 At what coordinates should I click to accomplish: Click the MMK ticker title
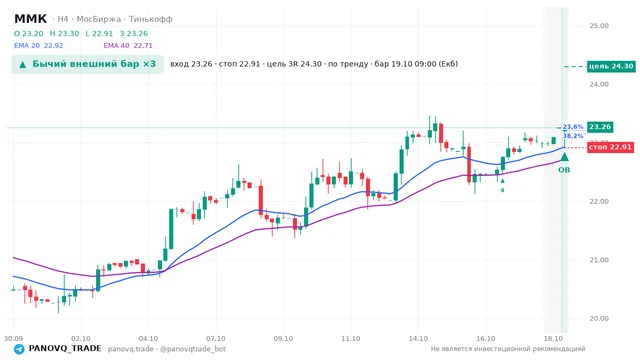(x=31, y=19)
